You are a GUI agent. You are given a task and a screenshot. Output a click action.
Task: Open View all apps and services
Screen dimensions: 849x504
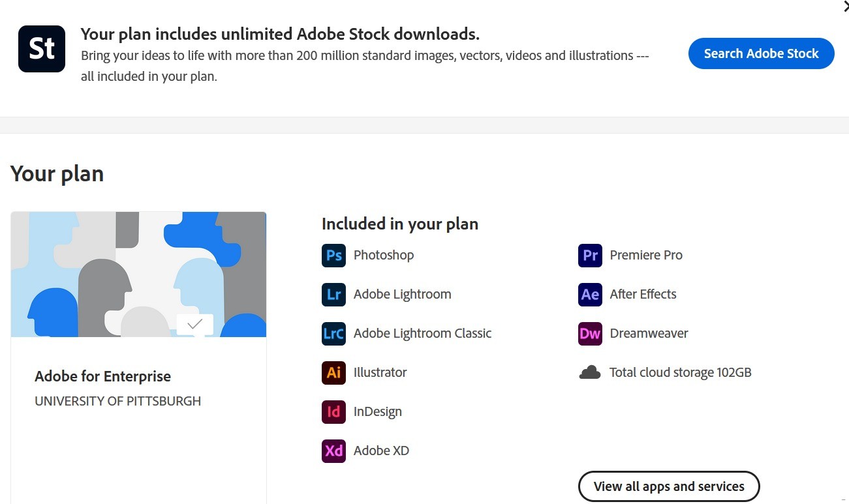(669, 486)
